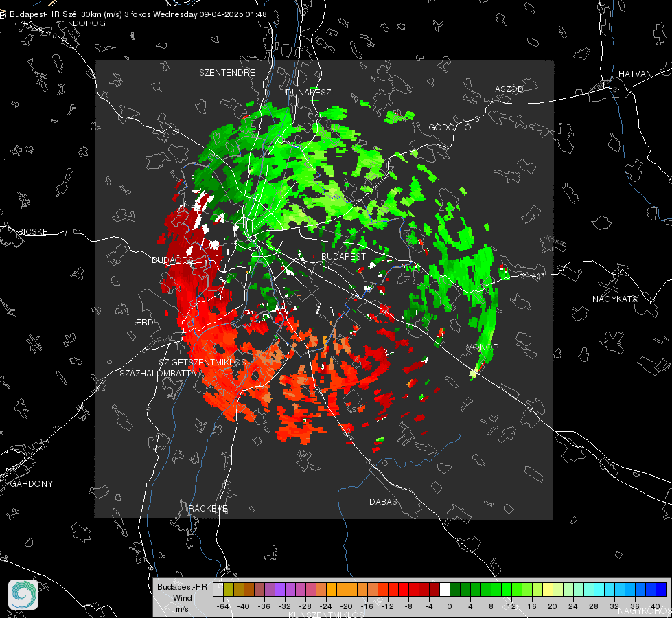Viewport: 672px width, 618px height.
Task: Click the MONOR map label
Action: 482,347
